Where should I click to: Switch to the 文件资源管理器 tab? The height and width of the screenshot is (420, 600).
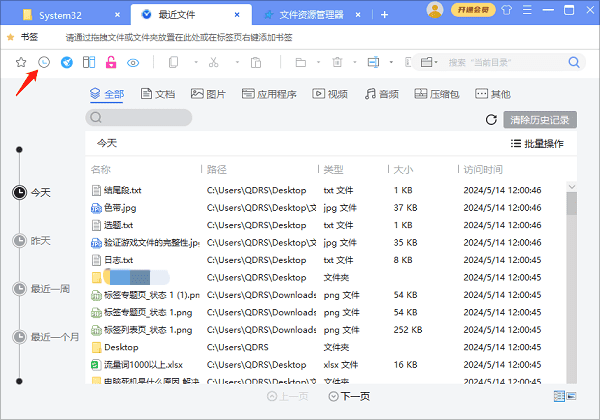311,15
